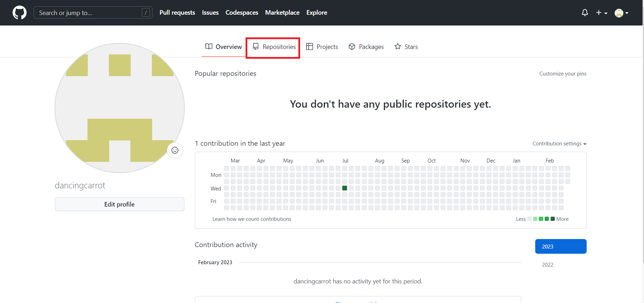Screen dimensions: 644x303
Task: Click the Wed weekday label in graph
Action: (215, 188)
